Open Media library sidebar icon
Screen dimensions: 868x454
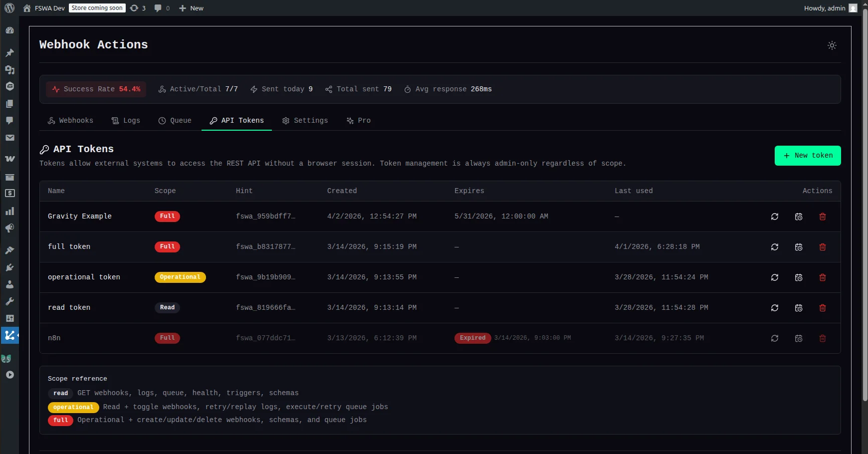coord(9,70)
